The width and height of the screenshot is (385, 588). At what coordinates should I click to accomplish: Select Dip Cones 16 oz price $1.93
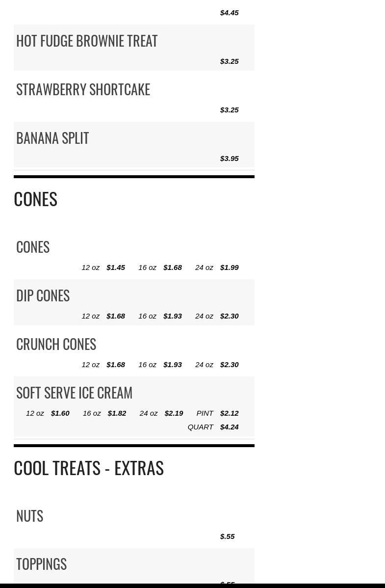point(173,316)
